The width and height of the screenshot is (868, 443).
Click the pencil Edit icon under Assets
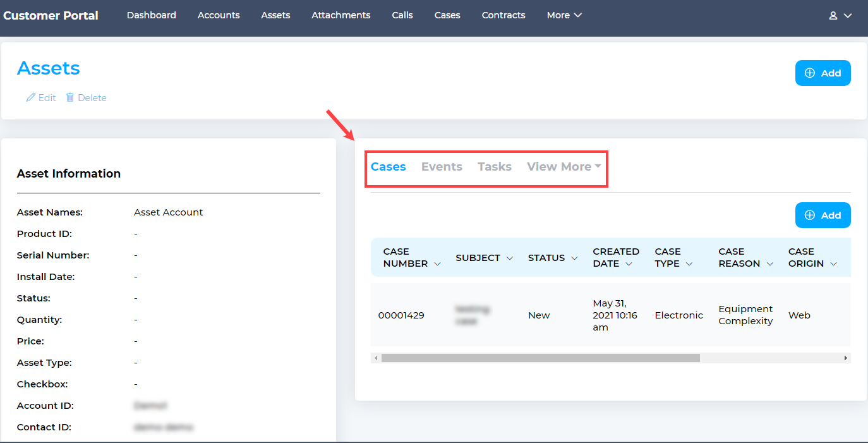pyautogui.click(x=30, y=98)
